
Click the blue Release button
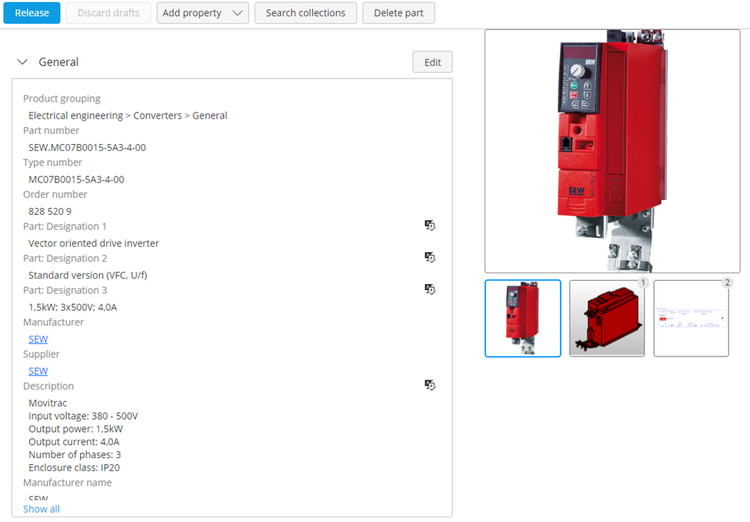tap(32, 13)
